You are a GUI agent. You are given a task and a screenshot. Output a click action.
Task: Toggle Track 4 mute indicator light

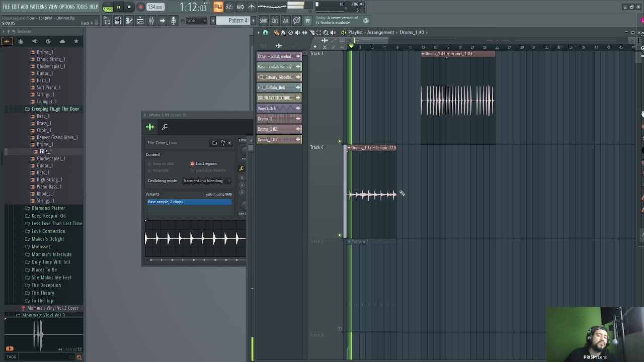click(x=340, y=142)
